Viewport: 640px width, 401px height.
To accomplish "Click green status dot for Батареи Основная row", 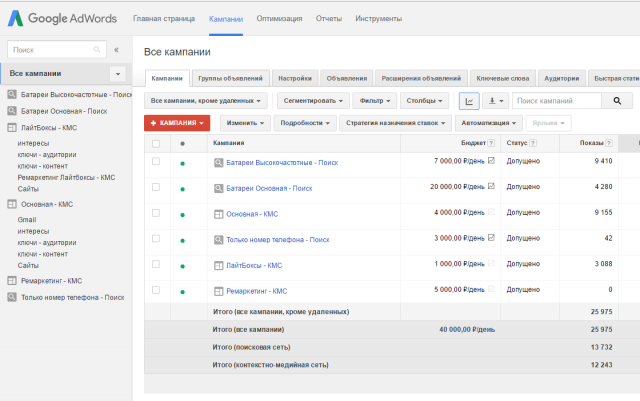I will pos(182,189).
